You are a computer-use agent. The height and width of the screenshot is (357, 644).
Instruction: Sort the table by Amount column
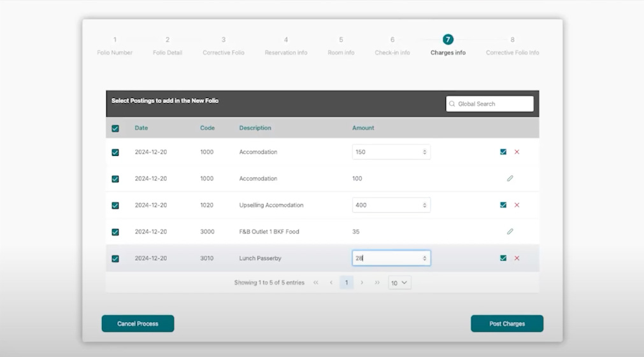tap(363, 128)
